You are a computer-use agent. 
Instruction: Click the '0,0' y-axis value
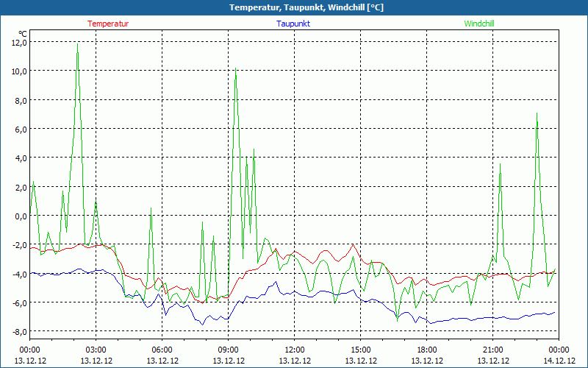(x=21, y=216)
